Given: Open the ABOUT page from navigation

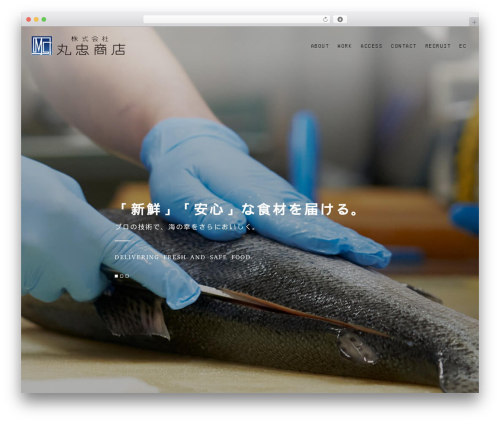Looking at the screenshot, I should [319, 46].
